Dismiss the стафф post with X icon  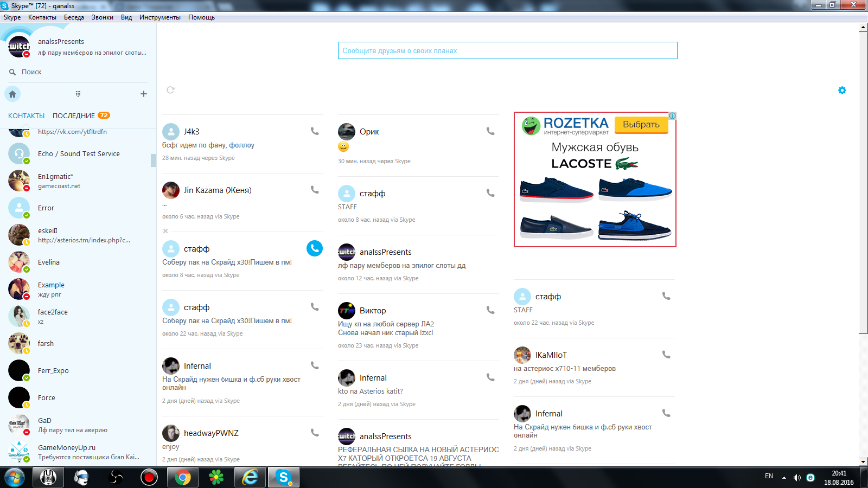click(165, 231)
